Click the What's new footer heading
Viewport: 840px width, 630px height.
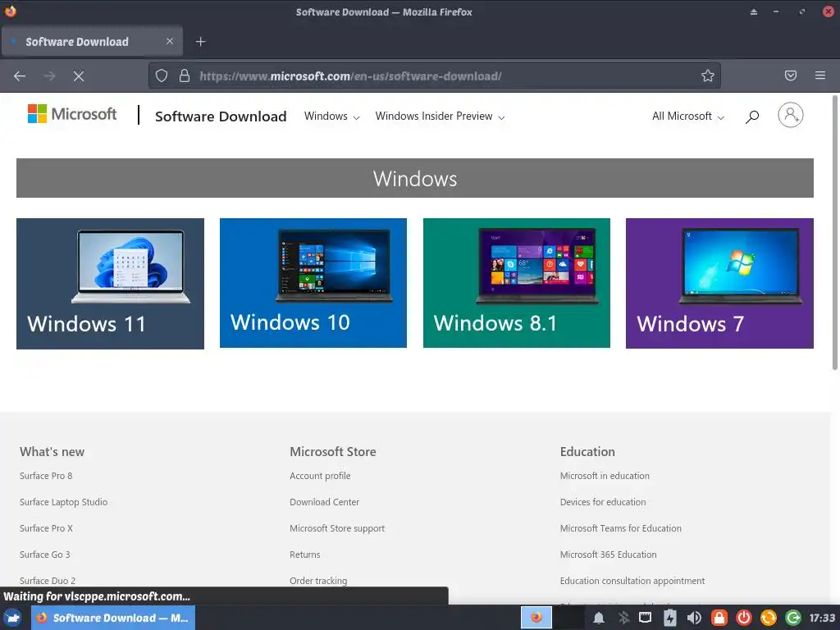coord(52,452)
